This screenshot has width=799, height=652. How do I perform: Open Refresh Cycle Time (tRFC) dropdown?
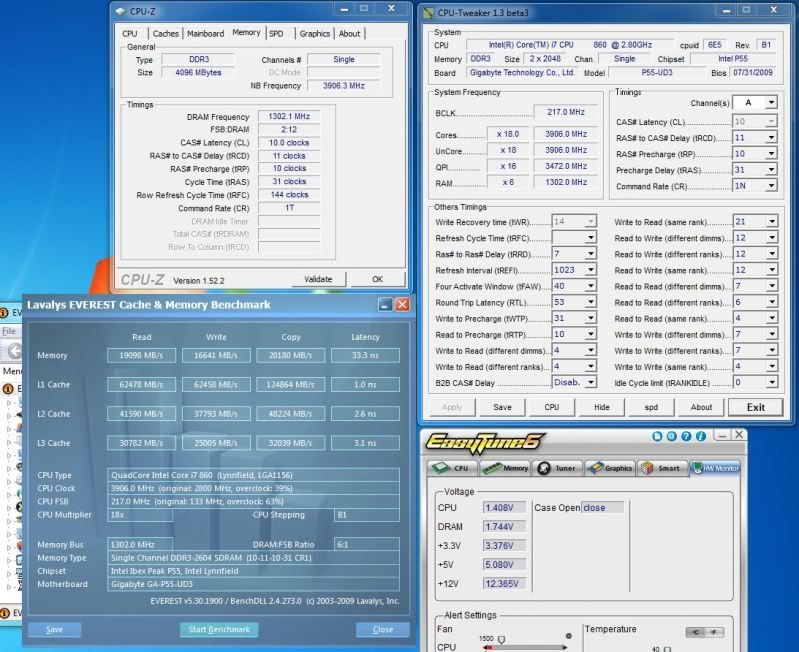[591, 237]
